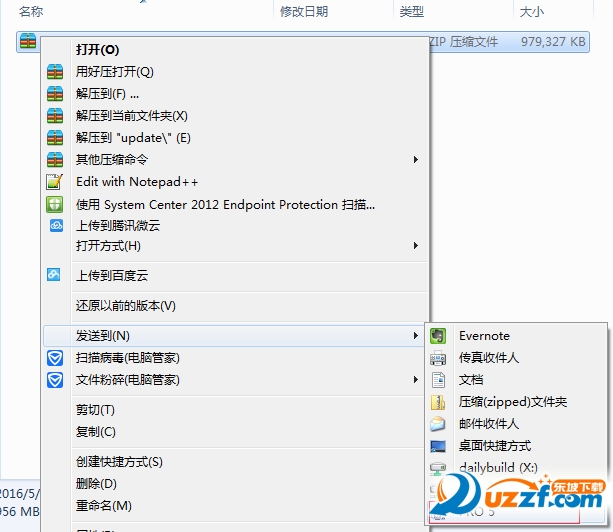Choose 上传到百度云 entry
Viewport: 613px width, 532px height.
tap(235, 276)
